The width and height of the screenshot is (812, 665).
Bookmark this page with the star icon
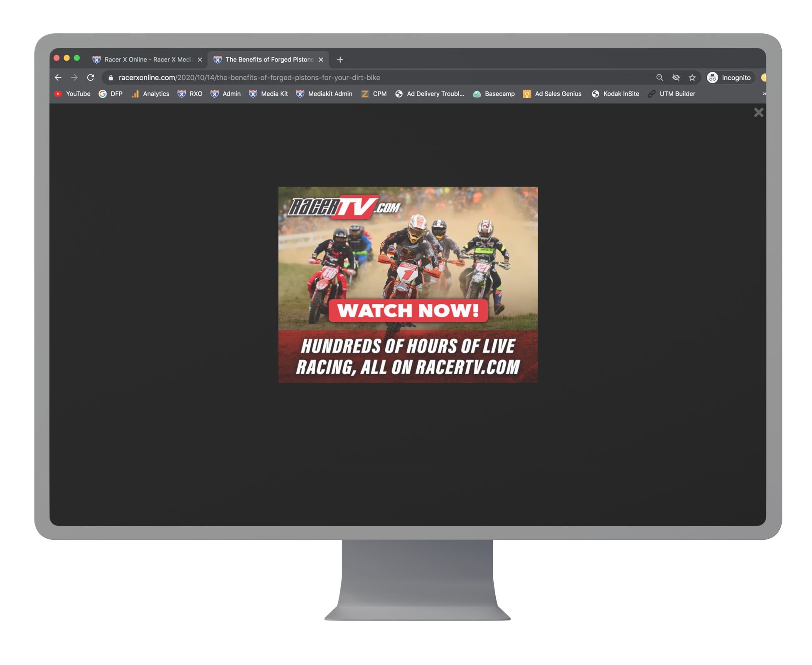point(692,78)
